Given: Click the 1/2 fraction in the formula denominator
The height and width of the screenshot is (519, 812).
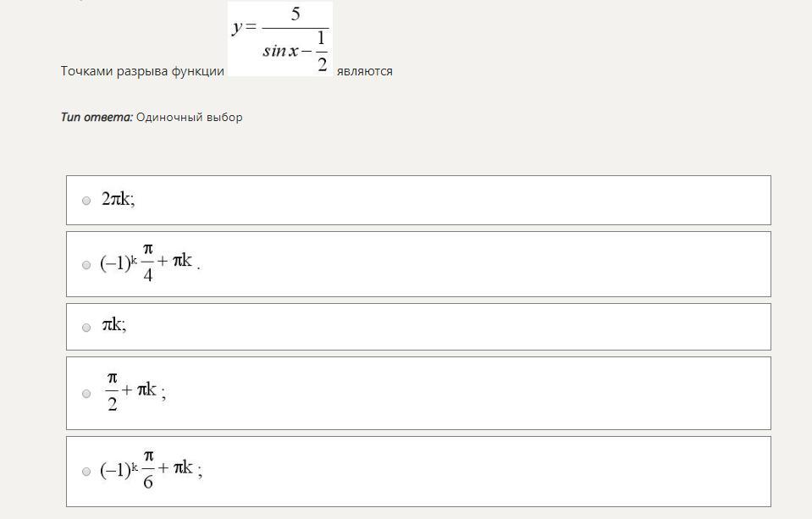Looking at the screenshot, I should click(322, 52).
